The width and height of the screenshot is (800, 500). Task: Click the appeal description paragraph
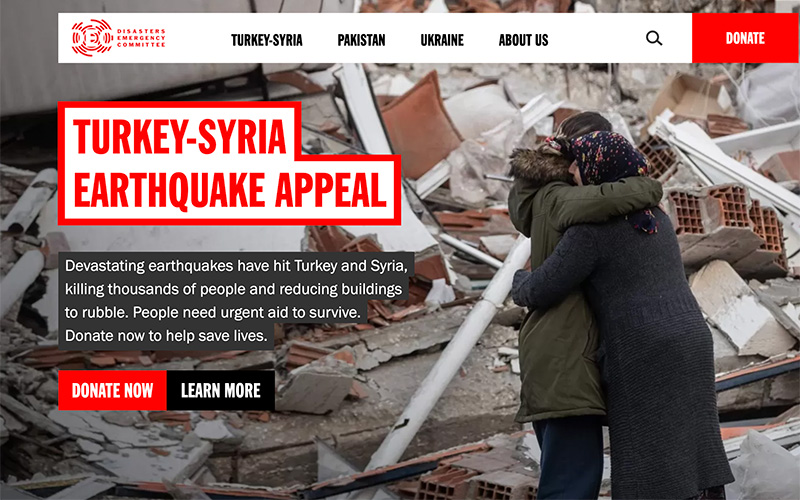236,301
